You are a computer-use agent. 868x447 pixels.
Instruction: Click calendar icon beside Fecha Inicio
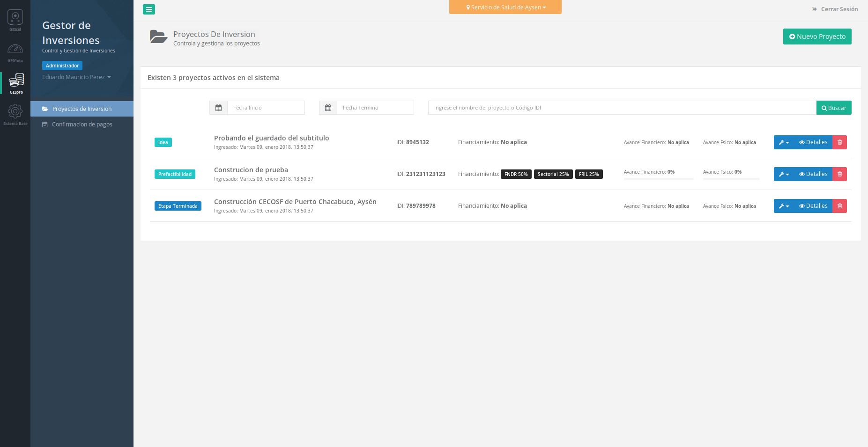[x=218, y=108]
